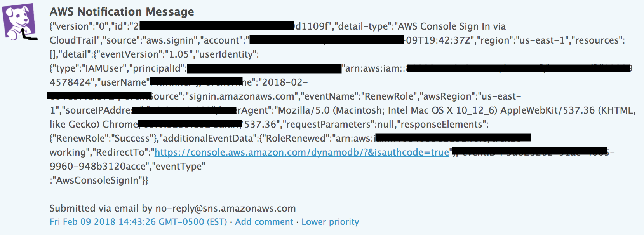Click the "detail-type" key text
This screenshot has height=235, width=644.
(x=365, y=26)
